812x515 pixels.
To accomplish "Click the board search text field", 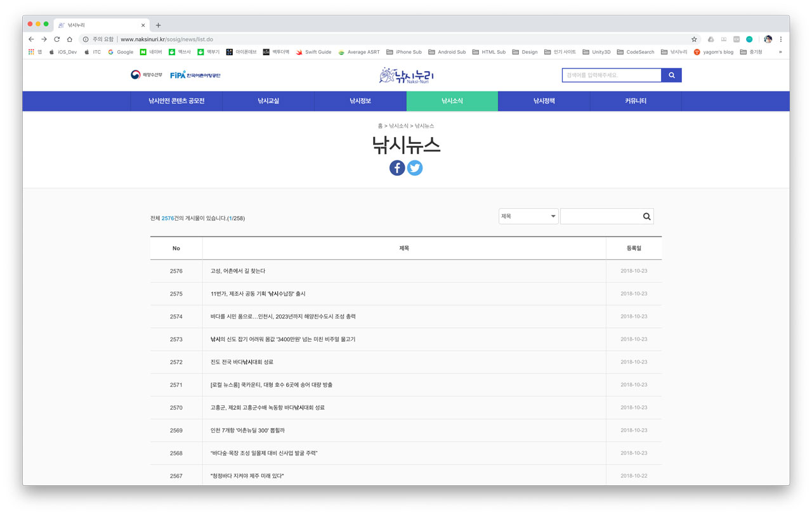I will (x=599, y=217).
